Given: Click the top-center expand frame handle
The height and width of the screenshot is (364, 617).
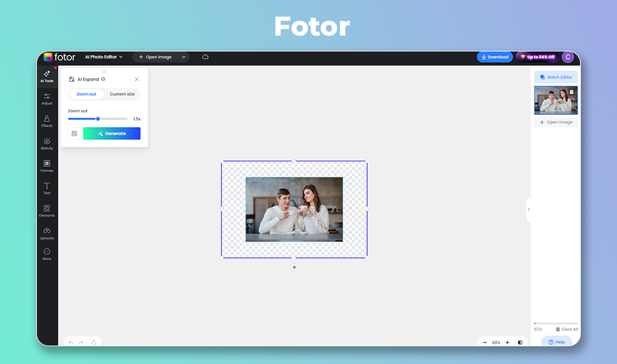Looking at the screenshot, I should click(x=293, y=161).
